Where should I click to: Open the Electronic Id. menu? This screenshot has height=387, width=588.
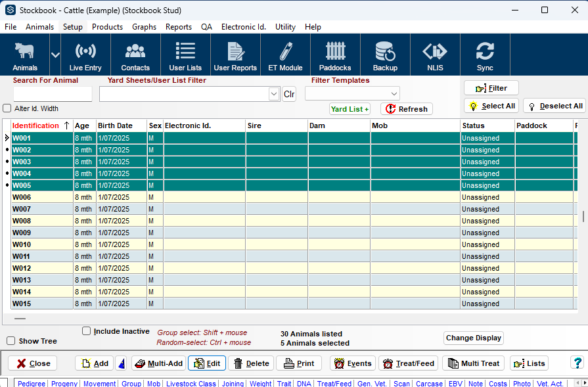[243, 27]
